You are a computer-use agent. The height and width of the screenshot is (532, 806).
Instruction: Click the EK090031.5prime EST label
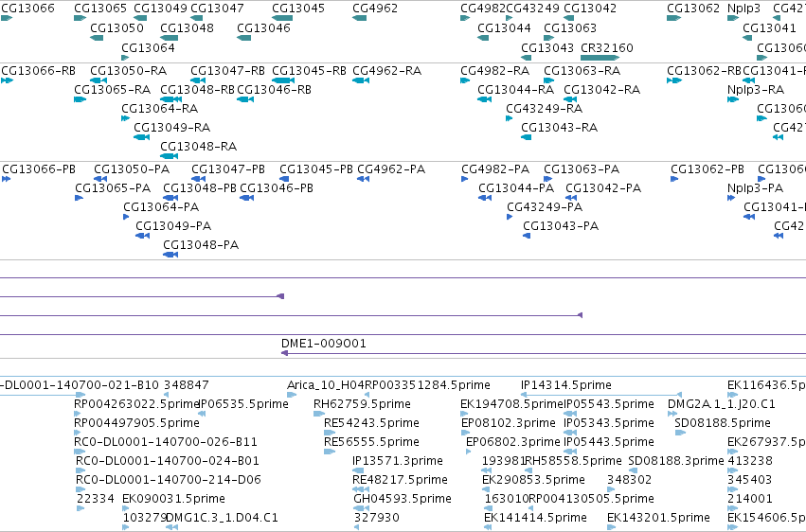pos(173,499)
